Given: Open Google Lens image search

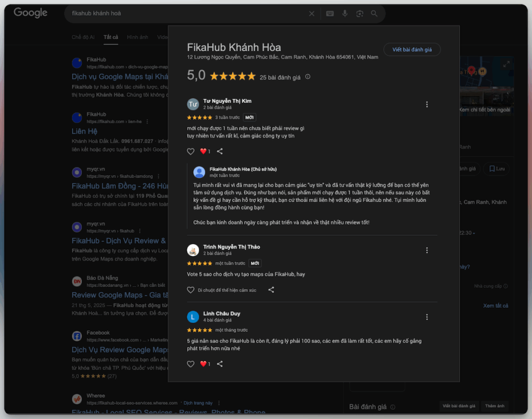Looking at the screenshot, I should click(x=360, y=13).
